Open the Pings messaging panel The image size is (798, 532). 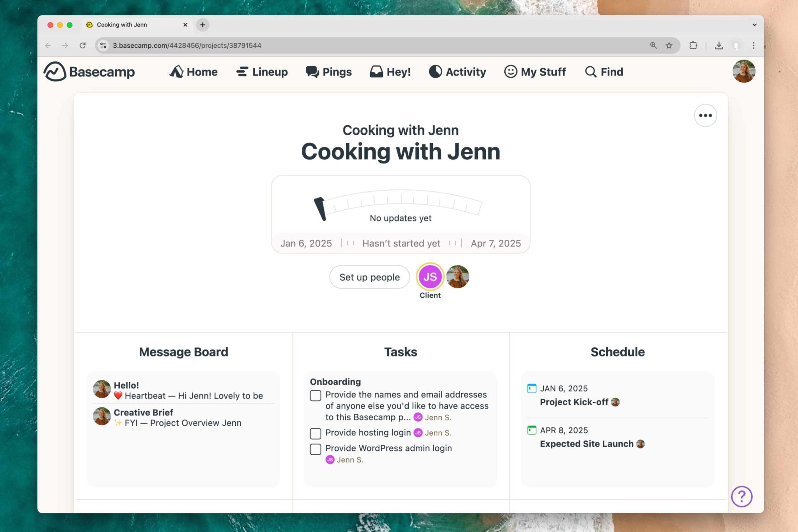click(328, 71)
